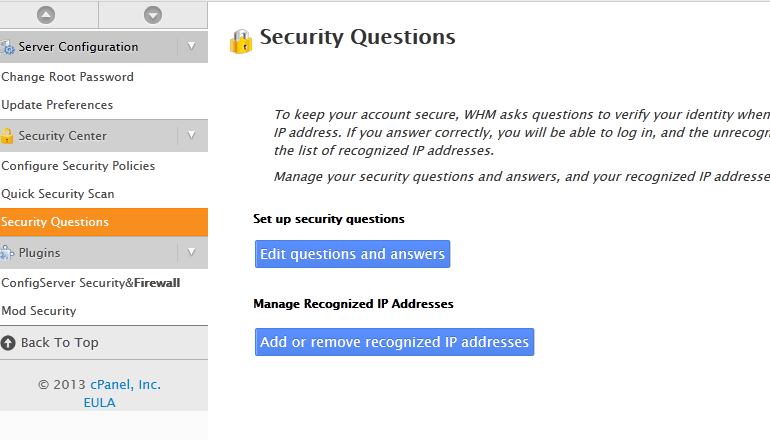This screenshot has width=770, height=440.
Task: Select the highlighted Security Questions item
Action: [104, 222]
